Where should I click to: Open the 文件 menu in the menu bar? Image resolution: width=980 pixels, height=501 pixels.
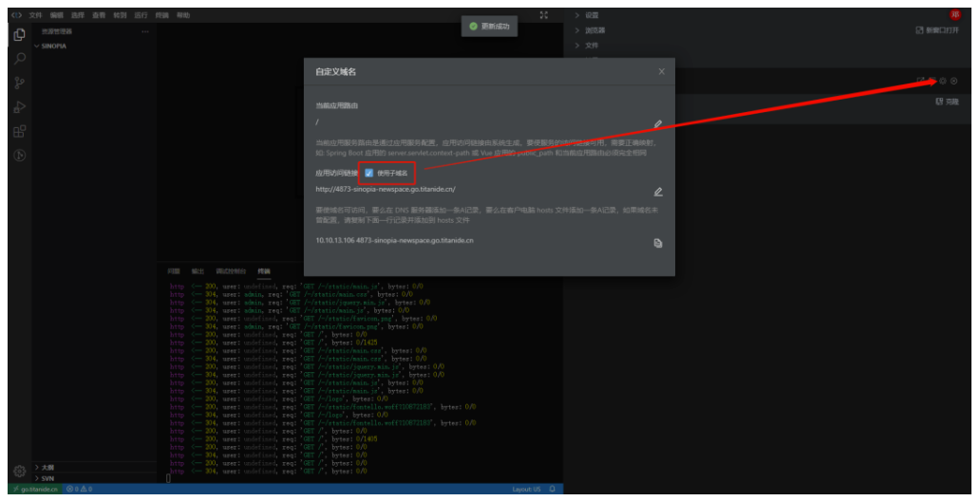point(36,16)
